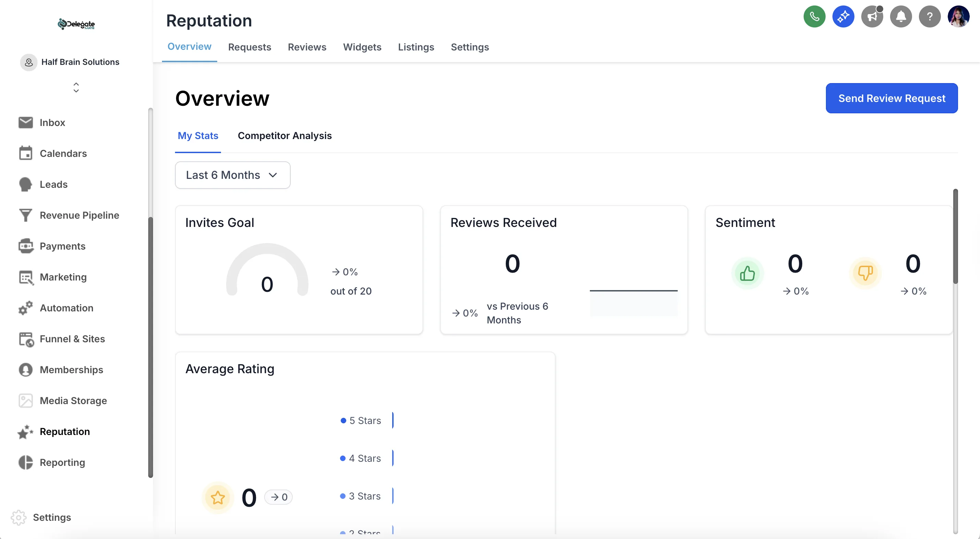
Task: Click the Media Storage sidebar item
Action: coord(73,401)
